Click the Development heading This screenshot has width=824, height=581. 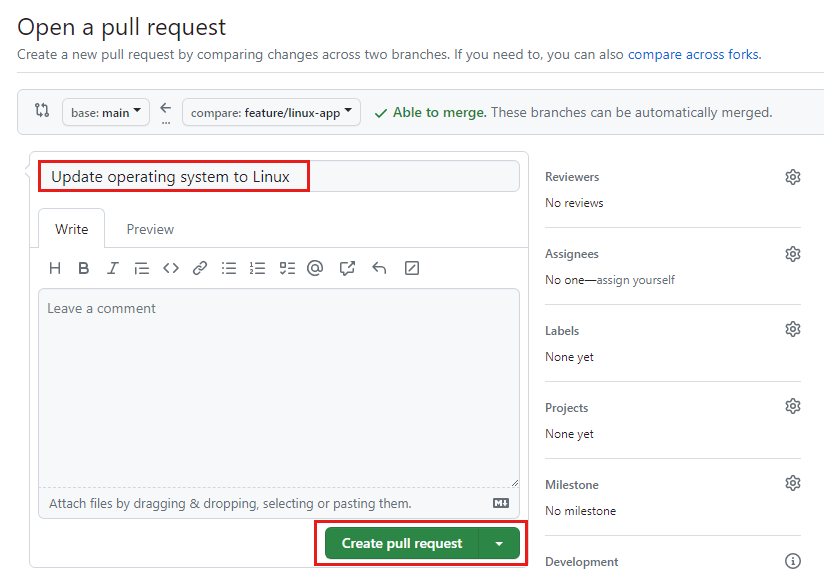tap(581, 562)
